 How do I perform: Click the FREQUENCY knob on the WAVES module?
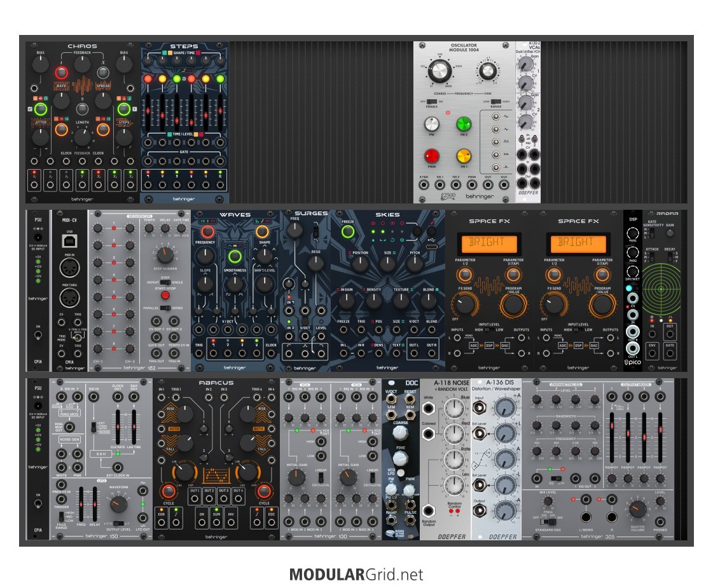tap(205, 257)
